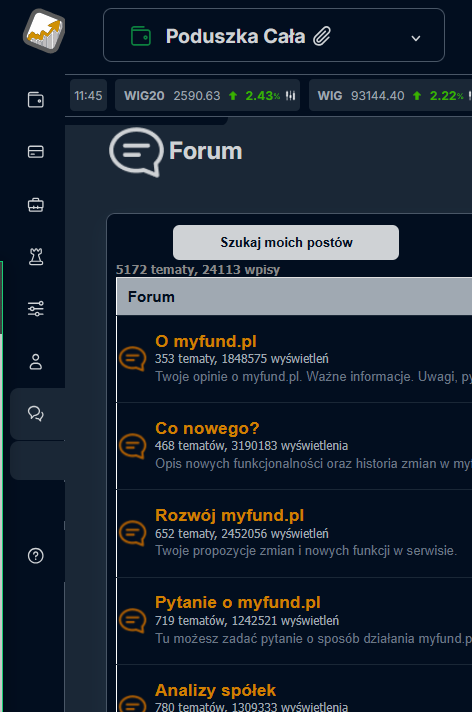
Task: Open the Co nowego? forum section
Action: click(x=207, y=428)
